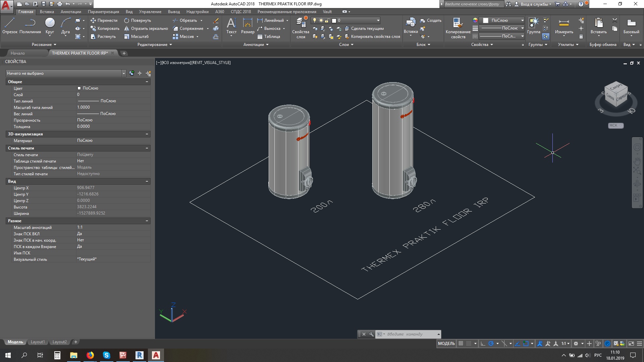Click the Перенести move button
This screenshot has height=362, width=644.
[x=104, y=20]
